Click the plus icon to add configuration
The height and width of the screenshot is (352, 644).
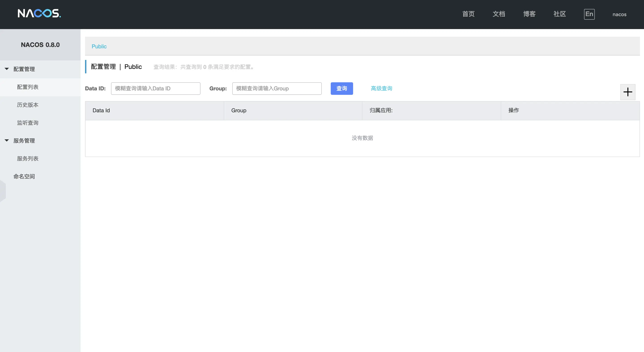point(627,92)
